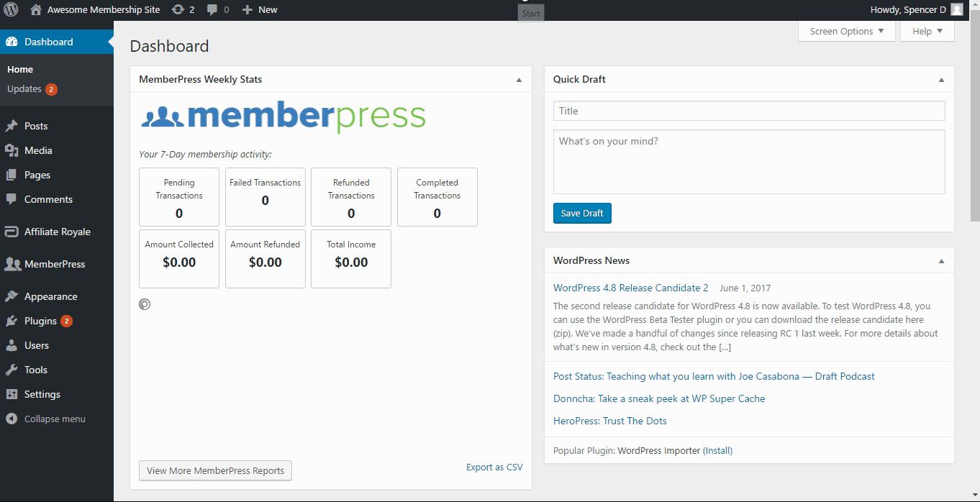This screenshot has width=980, height=502.
Task: Click the Save Draft button
Action: [x=582, y=213]
